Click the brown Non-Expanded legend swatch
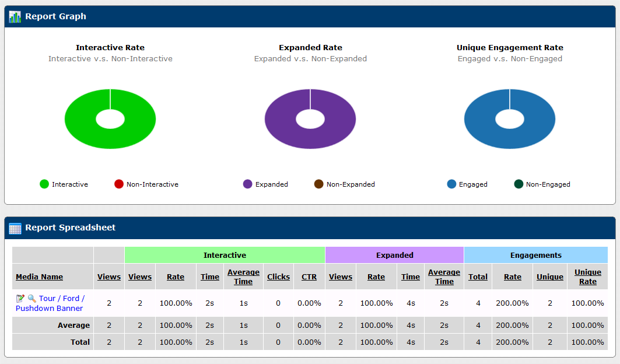 pyautogui.click(x=318, y=184)
